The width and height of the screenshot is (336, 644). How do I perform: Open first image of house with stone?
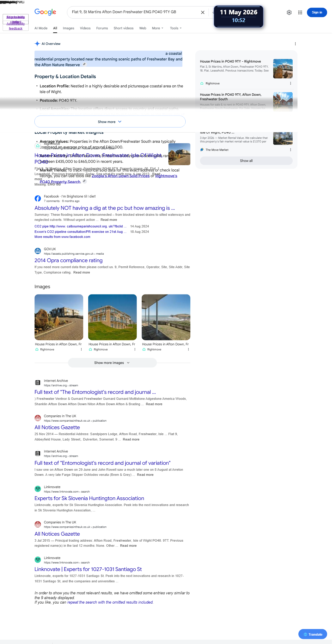point(59,317)
